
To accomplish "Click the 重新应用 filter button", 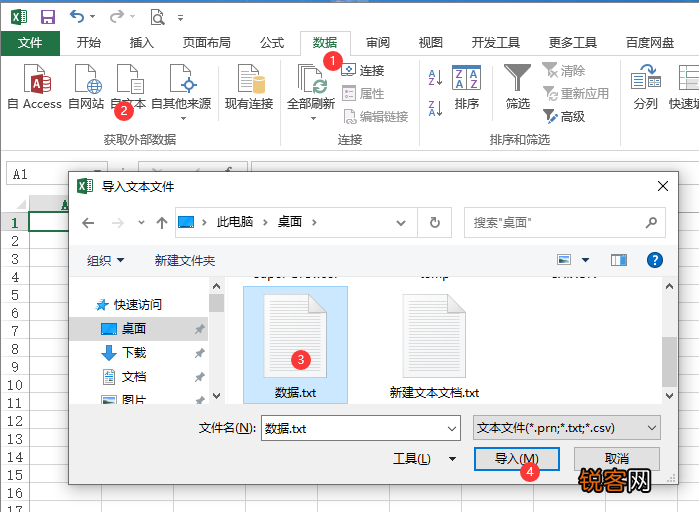I will (x=576, y=94).
